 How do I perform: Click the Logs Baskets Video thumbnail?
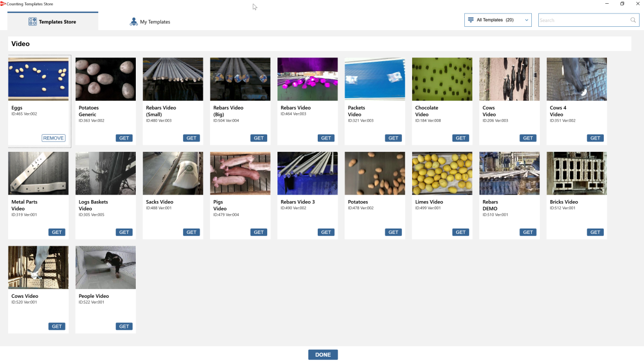pyautogui.click(x=106, y=173)
